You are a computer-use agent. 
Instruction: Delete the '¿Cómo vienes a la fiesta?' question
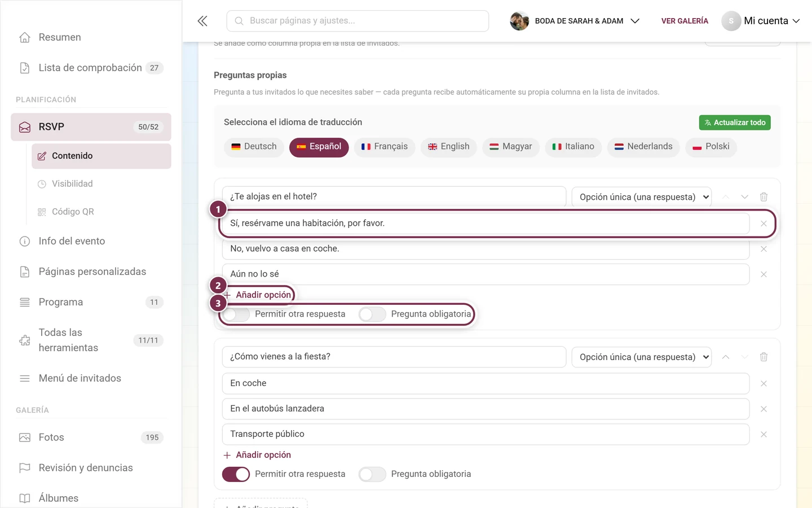coord(764,357)
